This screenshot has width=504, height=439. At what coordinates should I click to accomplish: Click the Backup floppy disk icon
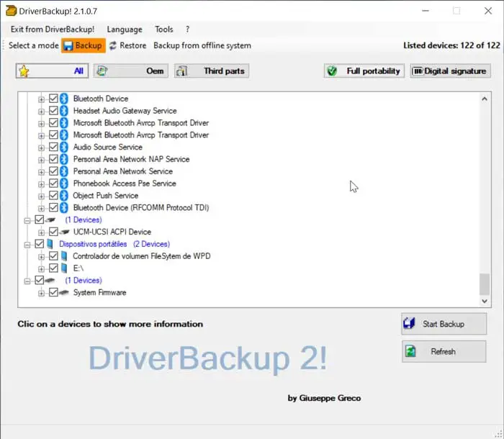coord(68,46)
